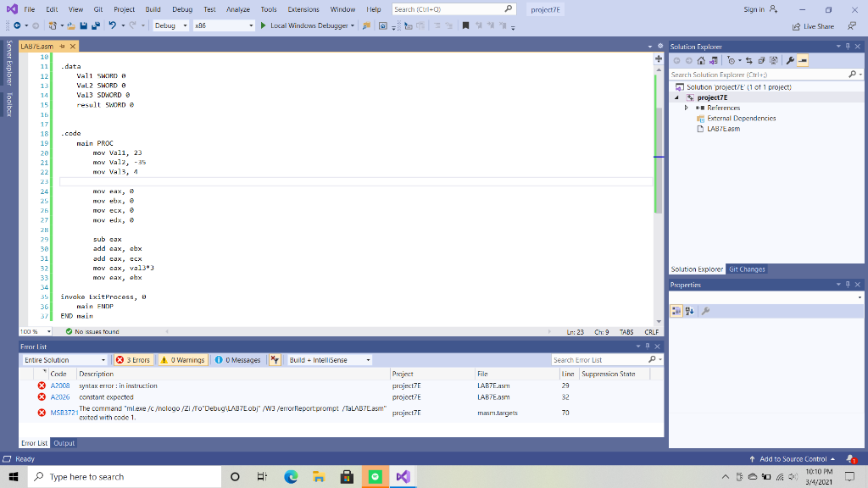The width and height of the screenshot is (868, 488).
Task: Click the notifications bell in status bar
Action: (851, 458)
